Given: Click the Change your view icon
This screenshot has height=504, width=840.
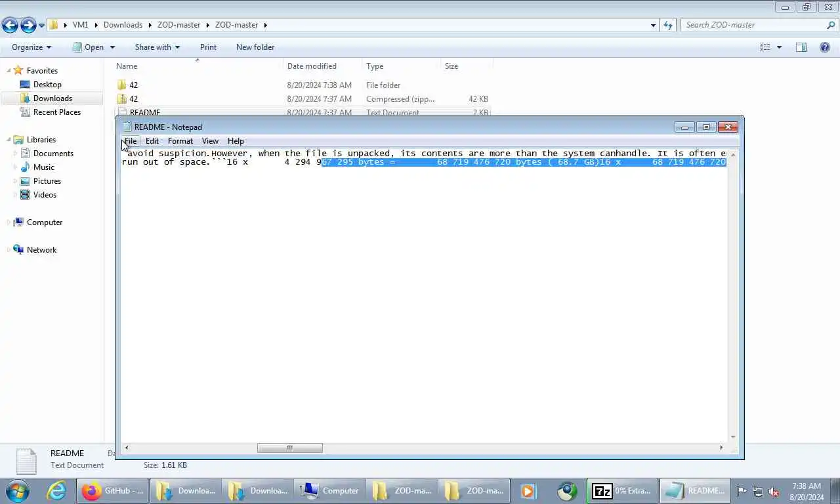Looking at the screenshot, I should click(x=765, y=47).
